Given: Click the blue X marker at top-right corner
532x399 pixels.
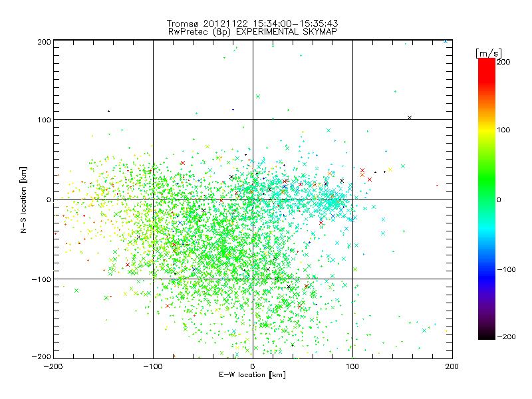Looking at the screenshot, I should [x=446, y=41].
